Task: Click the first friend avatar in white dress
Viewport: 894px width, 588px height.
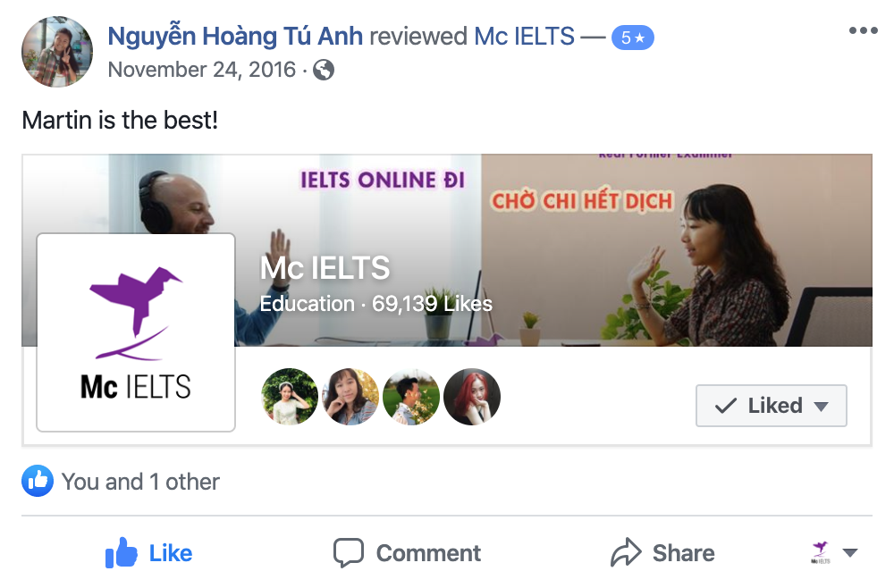Action: point(290,397)
